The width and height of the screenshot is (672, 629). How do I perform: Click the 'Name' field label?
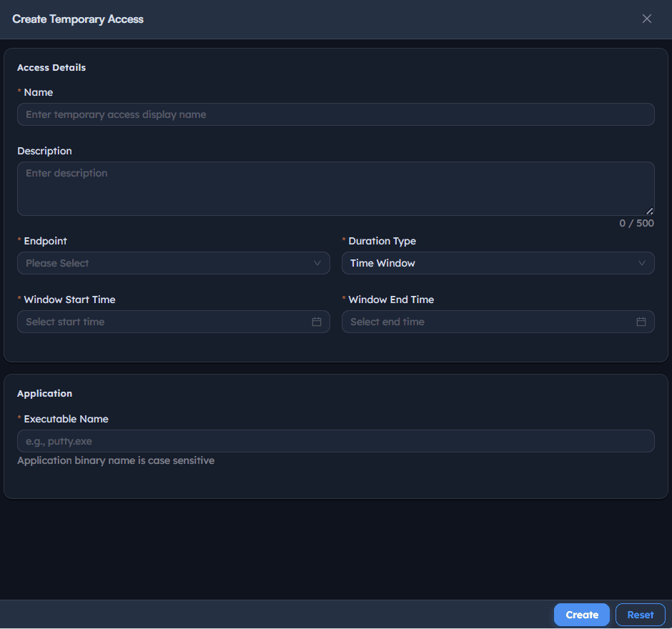click(x=39, y=92)
